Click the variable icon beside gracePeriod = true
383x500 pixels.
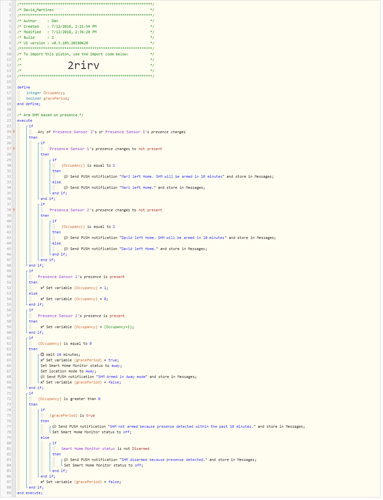click(42, 360)
